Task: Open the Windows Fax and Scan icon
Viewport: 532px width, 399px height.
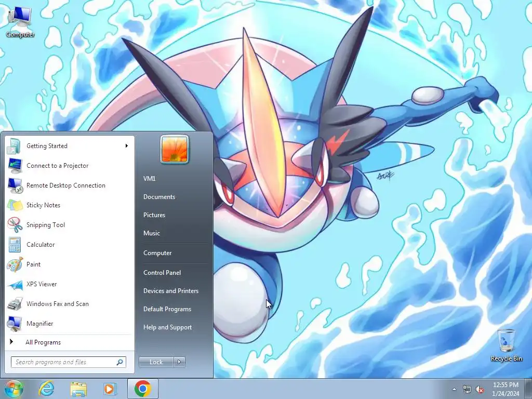Action: [x=15, y=304]
